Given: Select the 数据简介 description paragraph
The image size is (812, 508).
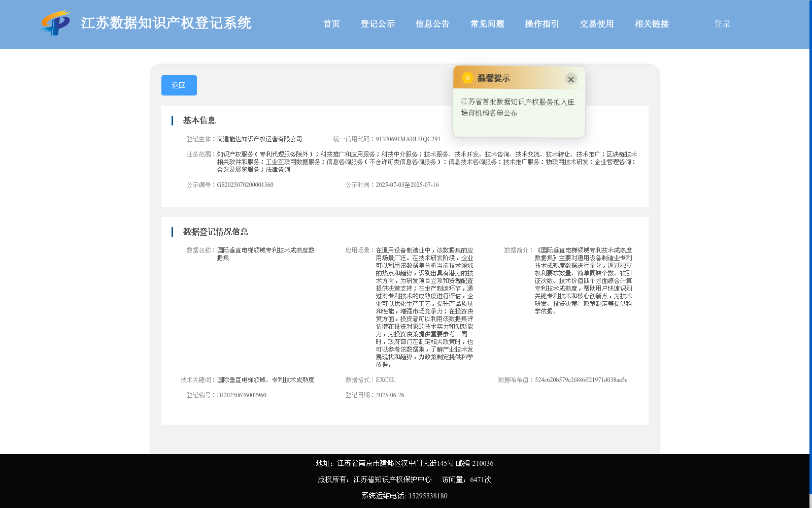Looking at the screenshot, I should pyautogui.click(x=583, y=281).
